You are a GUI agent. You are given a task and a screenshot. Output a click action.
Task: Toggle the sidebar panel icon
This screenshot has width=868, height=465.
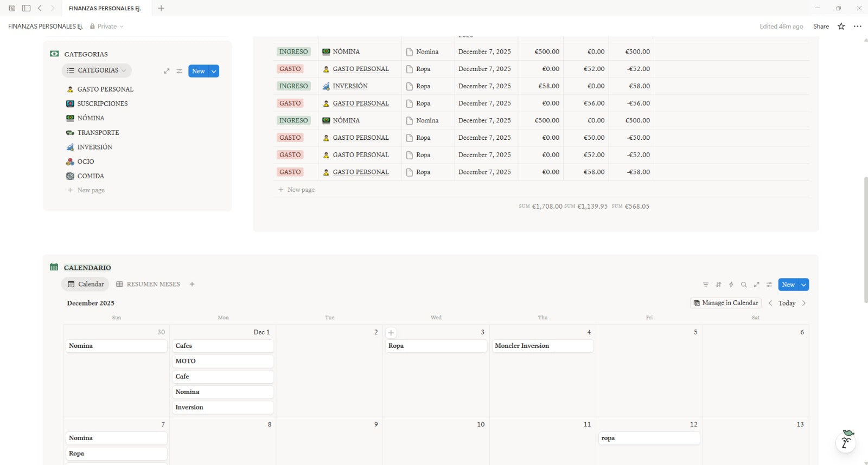26,8
